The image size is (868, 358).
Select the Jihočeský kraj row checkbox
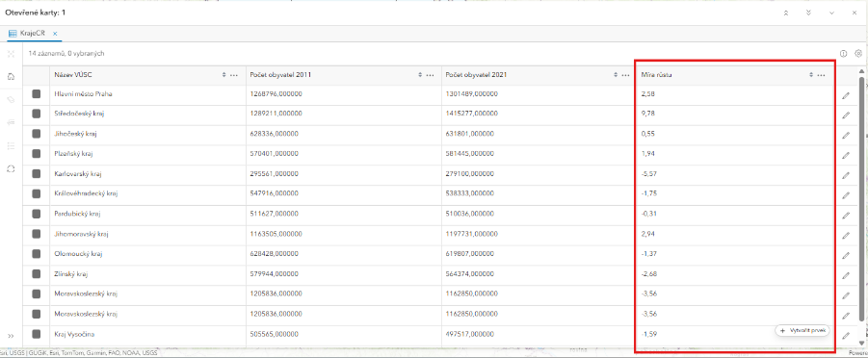[x=37, y=134]
